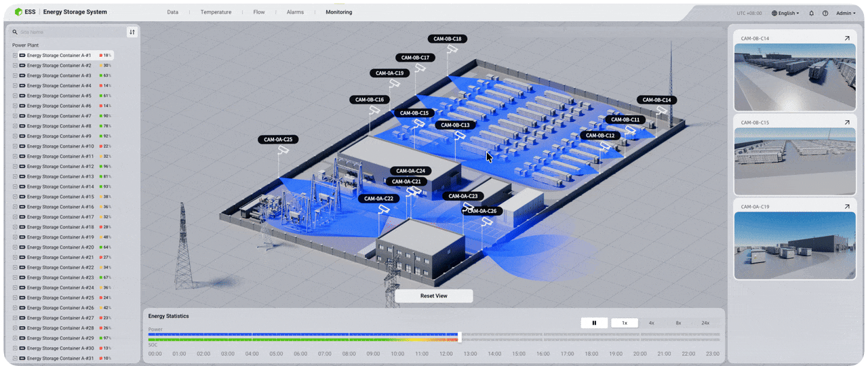Expand the CAM-0A-C19 feed with arrow icon
The image size is (868, 366).
pos(847,207)
